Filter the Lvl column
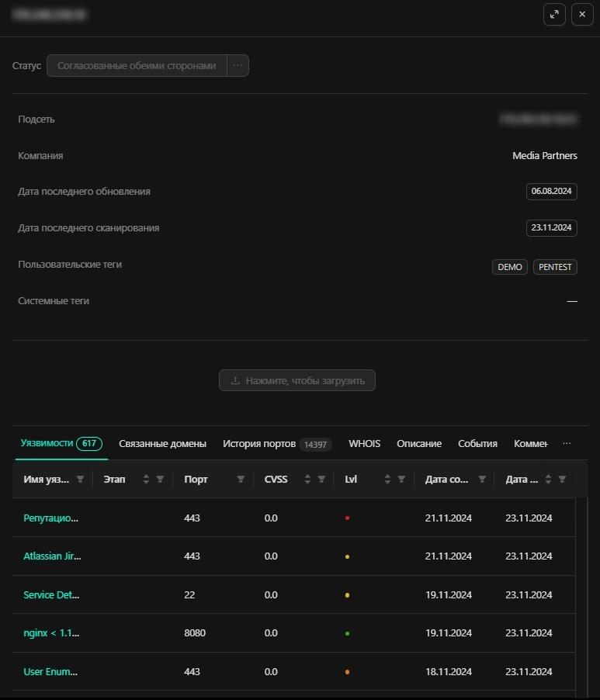The image size is (600, 700). click(401, 480)
